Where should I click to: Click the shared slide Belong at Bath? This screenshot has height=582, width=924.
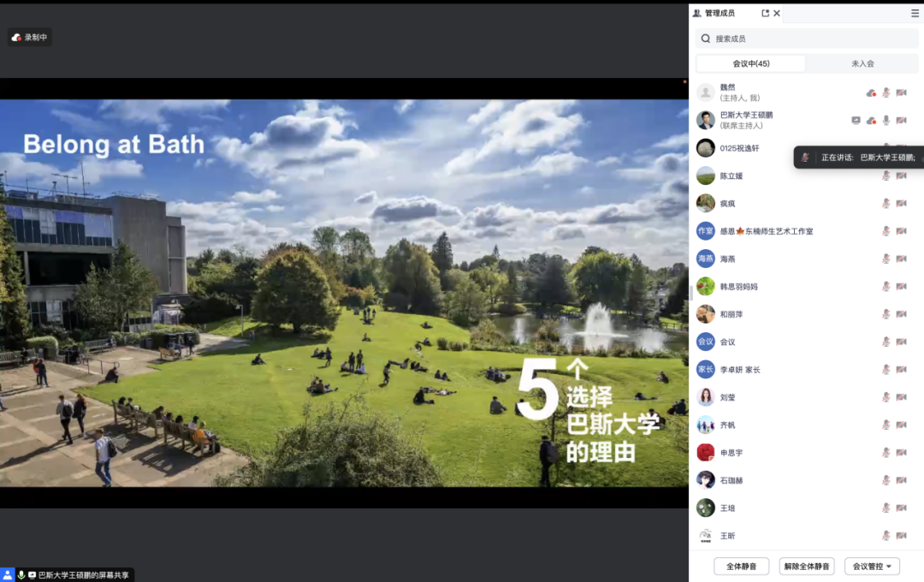click(x=344, y=293)
